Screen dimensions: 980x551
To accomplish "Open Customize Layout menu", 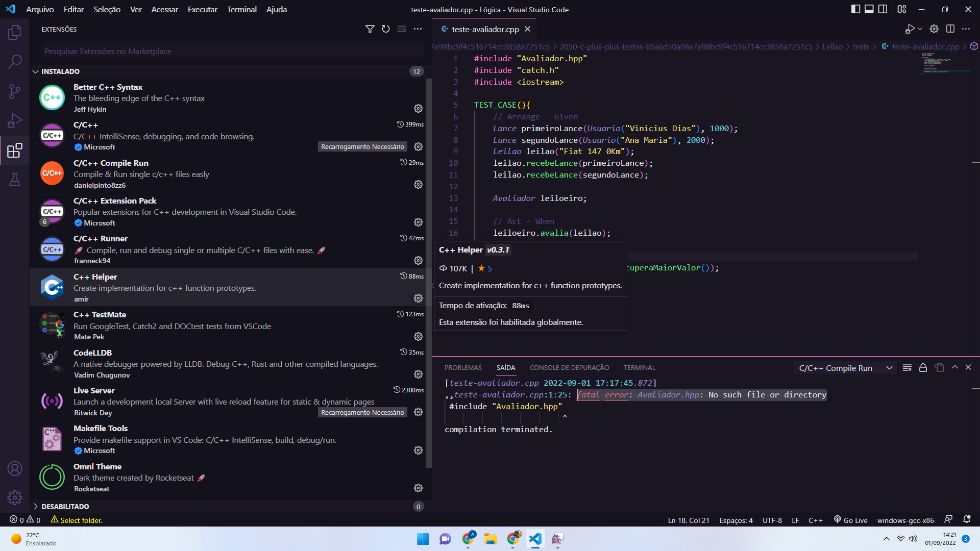I will pyautogui.click(x=902, y=9).
